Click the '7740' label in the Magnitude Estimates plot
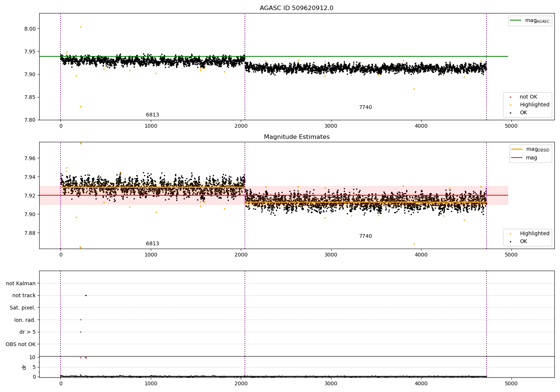The image size is (560, 392). [x=365, y=236]
